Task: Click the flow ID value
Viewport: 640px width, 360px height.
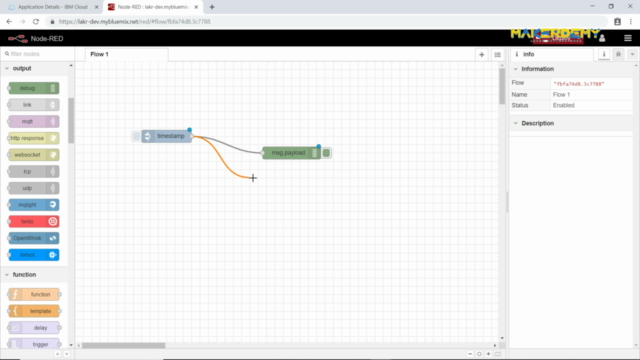Action: pos(578,84)
